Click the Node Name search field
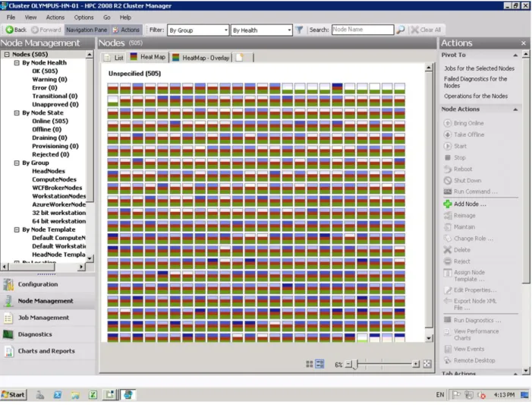 pyautogui.click(x=363, y=30)
